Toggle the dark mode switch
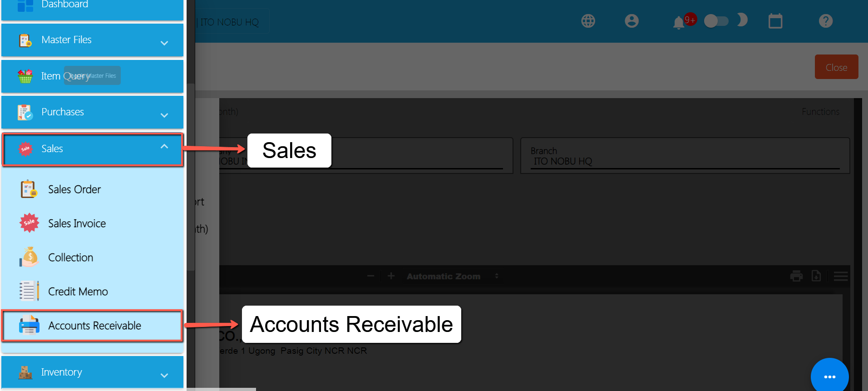Screen dimensions: 868x391 [x=716, y=21]
